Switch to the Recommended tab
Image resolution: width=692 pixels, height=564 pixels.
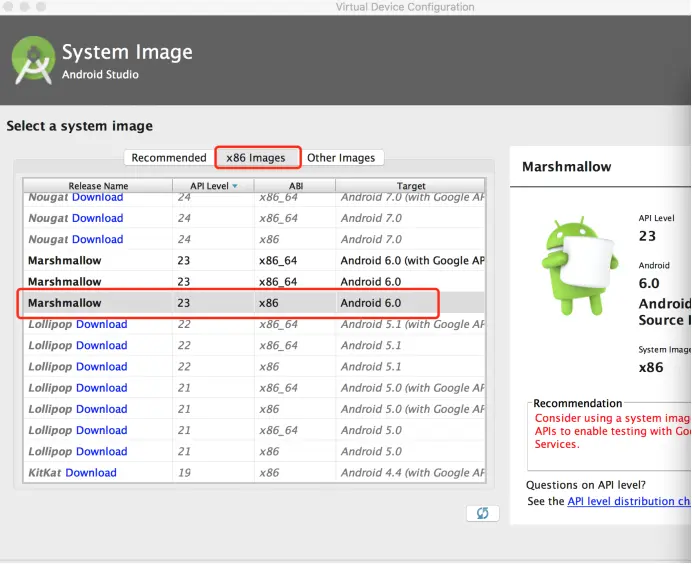point(169,158)
